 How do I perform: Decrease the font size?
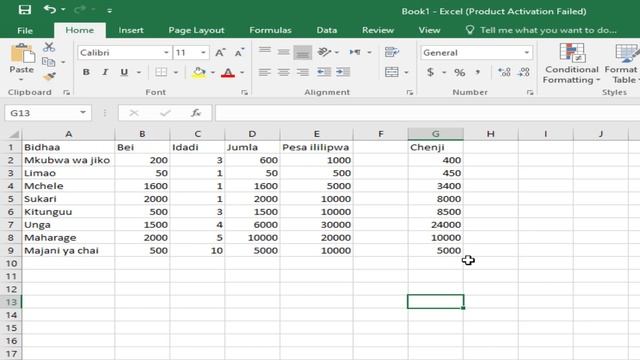tap(239, 53)
